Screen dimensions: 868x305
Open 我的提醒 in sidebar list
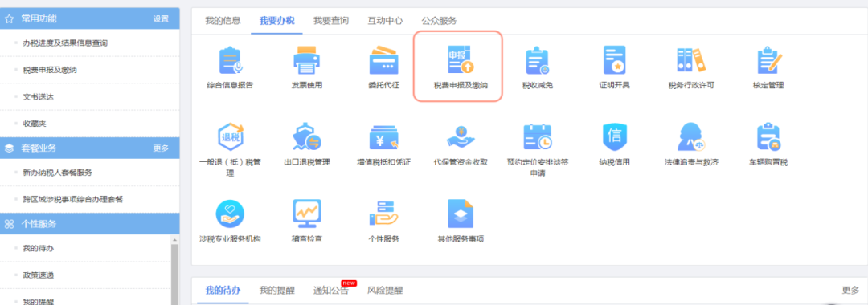coord(39,302)
